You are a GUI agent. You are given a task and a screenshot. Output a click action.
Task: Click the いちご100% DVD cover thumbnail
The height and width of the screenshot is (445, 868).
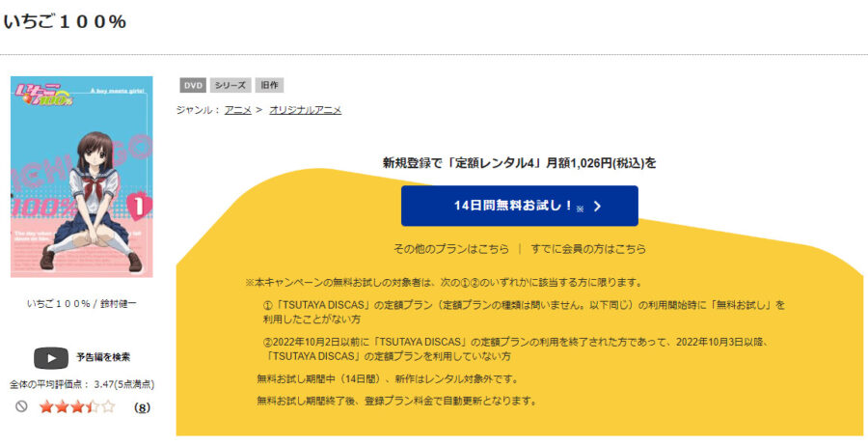pos(81,177)
